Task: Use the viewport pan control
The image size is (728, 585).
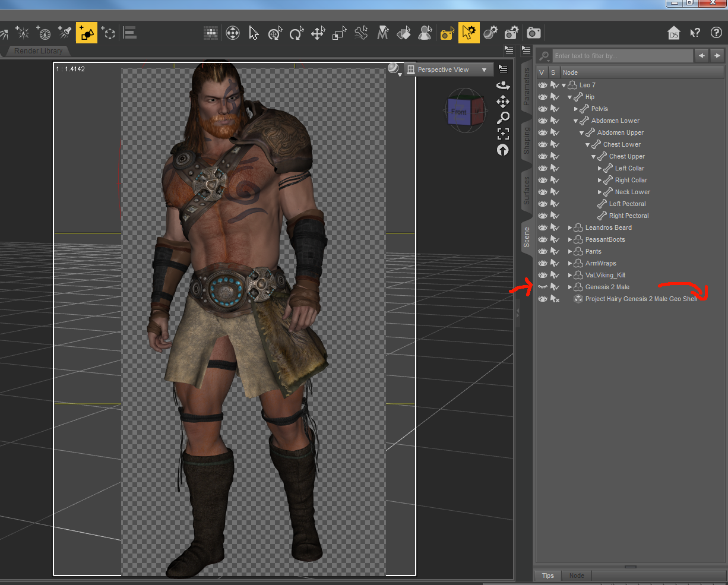Action: (x=503, y=102)
